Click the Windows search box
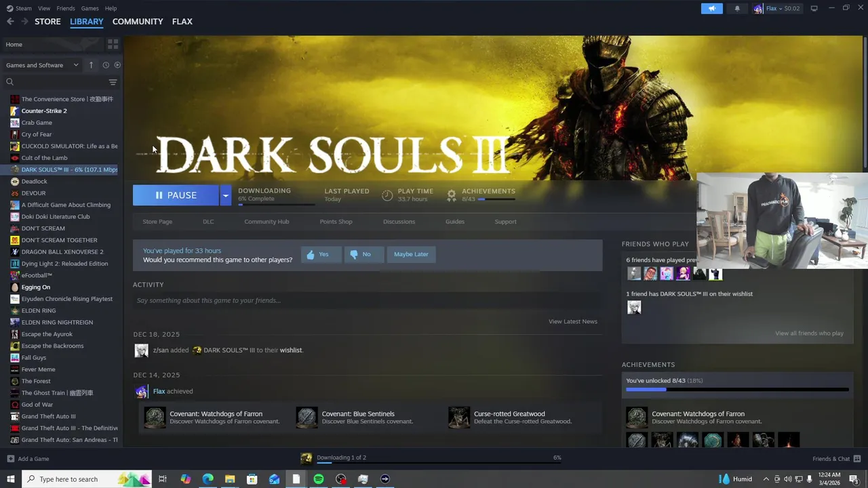 87,479
